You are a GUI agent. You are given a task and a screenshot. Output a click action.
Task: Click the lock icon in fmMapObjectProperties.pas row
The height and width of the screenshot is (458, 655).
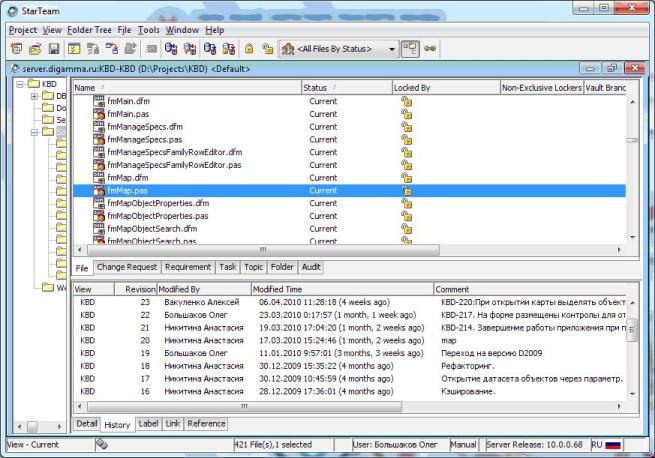tap(406, 216)
